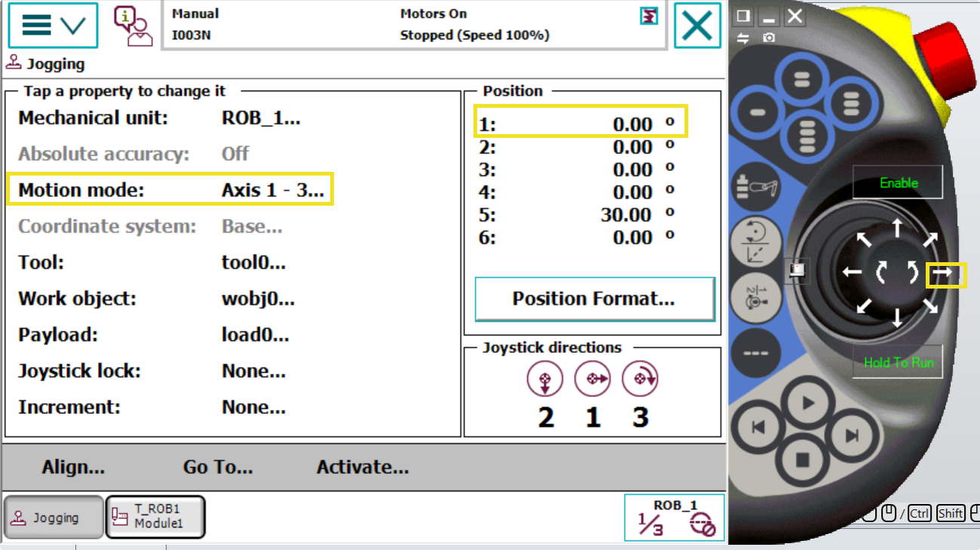This screenshot has width=980, height=550.
Task: Close the Jogging window with X
Action: (x=697, y=26)
